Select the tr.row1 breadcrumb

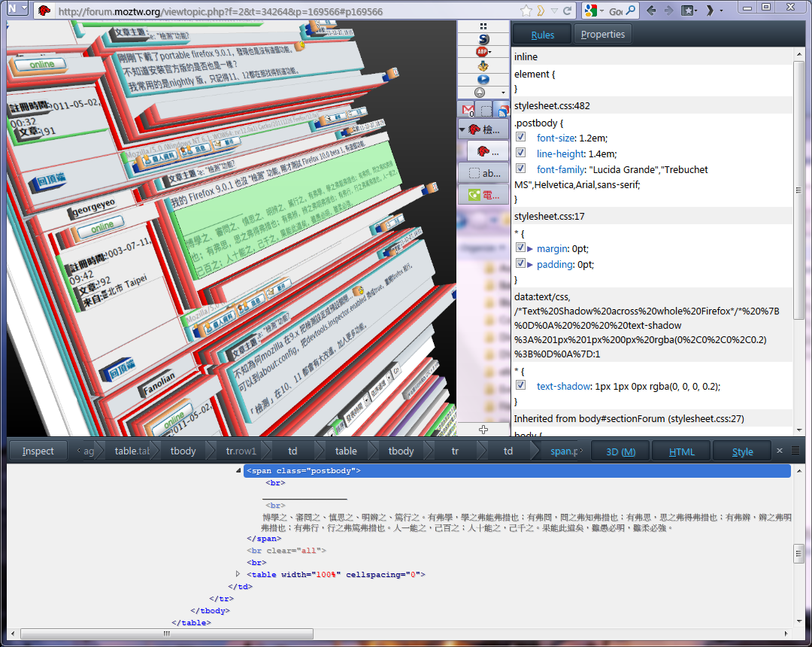pos(241,451)
